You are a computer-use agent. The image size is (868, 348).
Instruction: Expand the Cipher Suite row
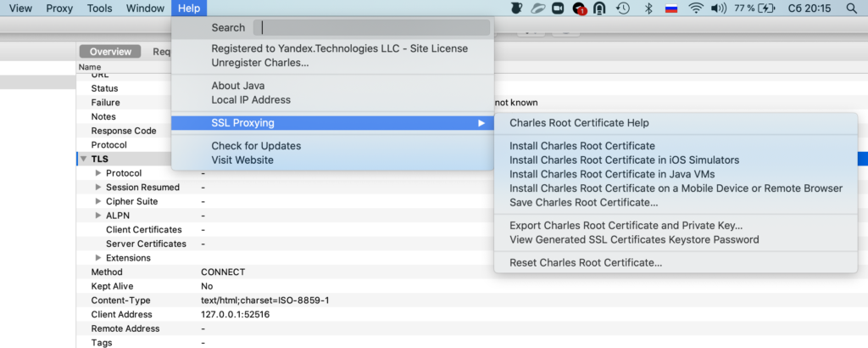coord(98,202)
